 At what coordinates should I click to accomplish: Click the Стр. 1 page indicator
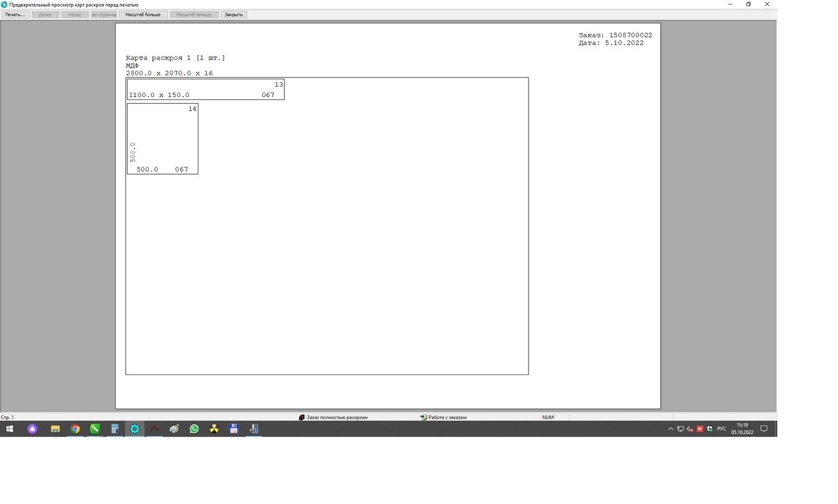pyautogui.click(x=7, y=417)
